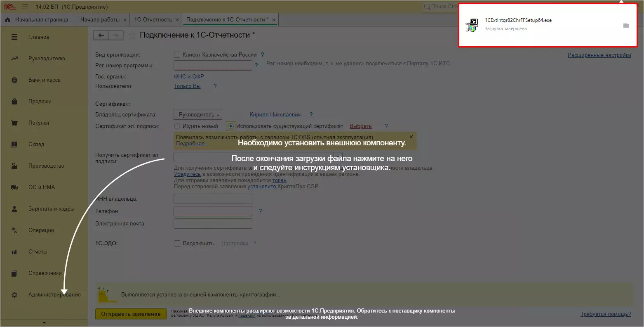The image size is (644, 327).
Task: Open help next to 1С-ЭДО Настройки
Action: (x=255, y=244)
